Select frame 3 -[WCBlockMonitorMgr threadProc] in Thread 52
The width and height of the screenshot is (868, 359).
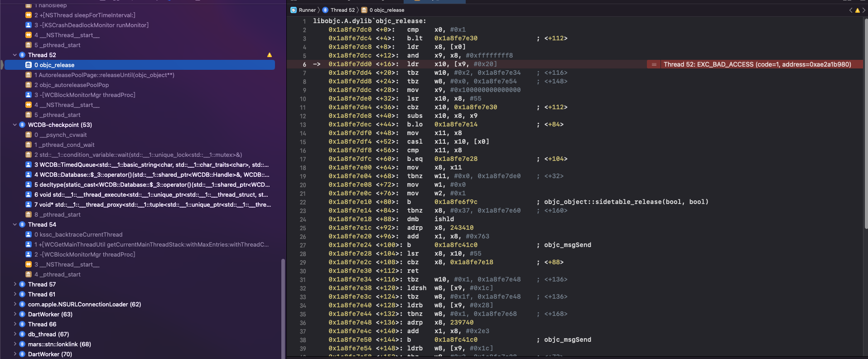(x=85, y=95)
